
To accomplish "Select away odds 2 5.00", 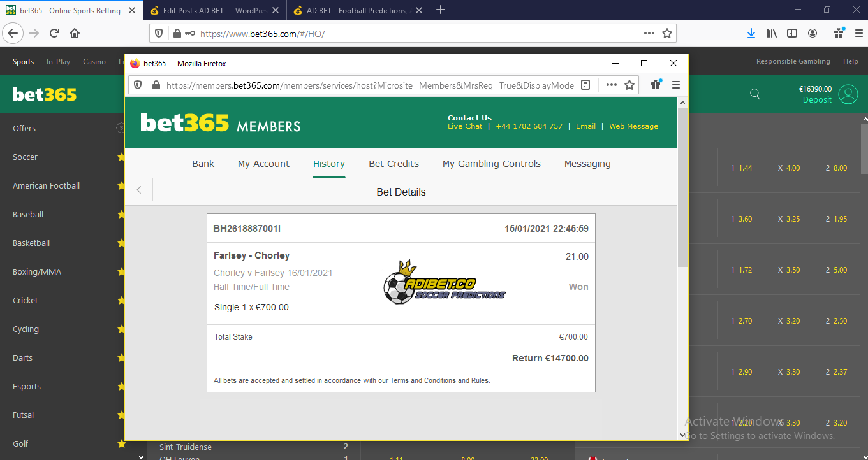I will click(x=836, y=270).
